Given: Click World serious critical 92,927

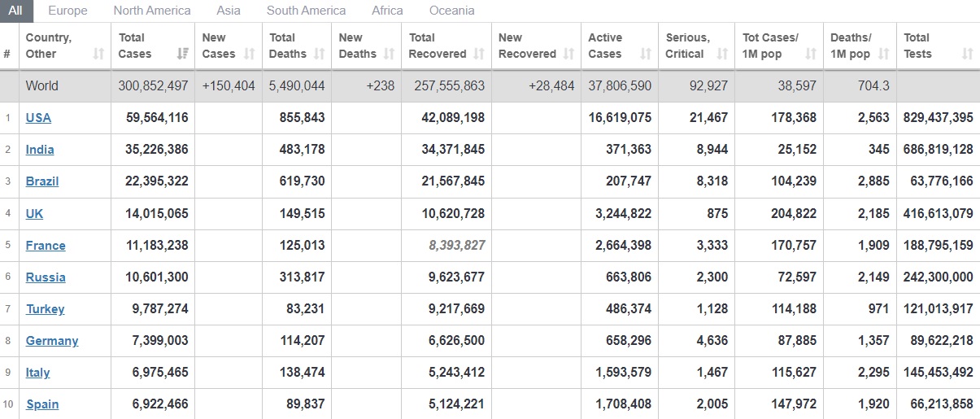Looking at the screenshot, I should pyautogui.click(x=708, y=85).
